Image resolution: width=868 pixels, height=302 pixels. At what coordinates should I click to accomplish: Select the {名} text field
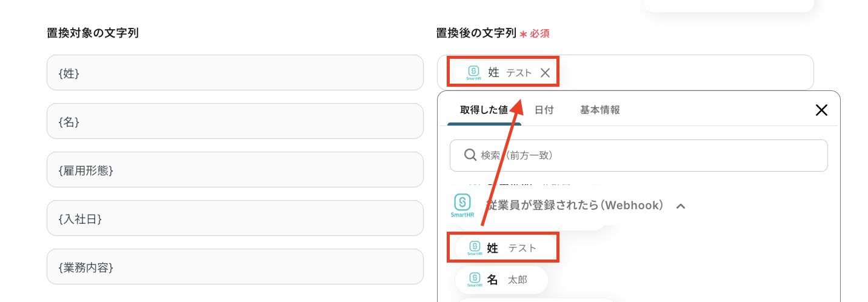pyautogui.click(x=235, y=121)
